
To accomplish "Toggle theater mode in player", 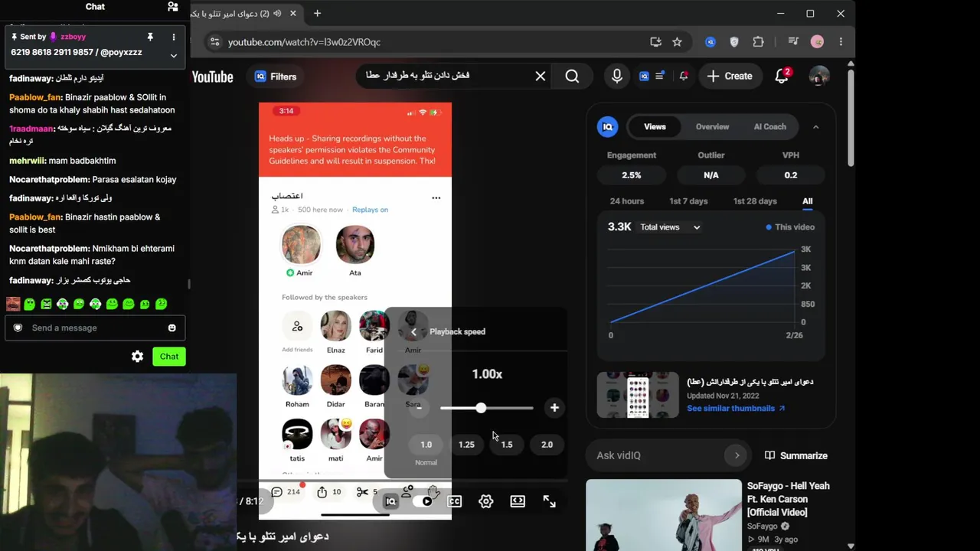I will (x=518, y=501).
